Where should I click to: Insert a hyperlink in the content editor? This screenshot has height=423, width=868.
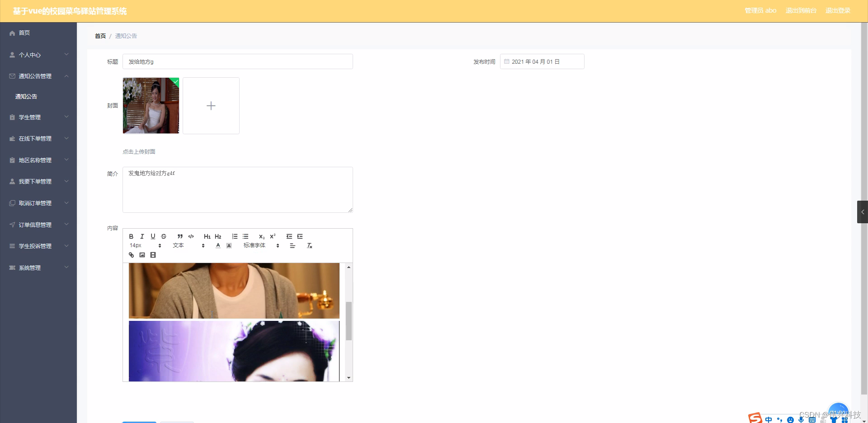[132, 254]
